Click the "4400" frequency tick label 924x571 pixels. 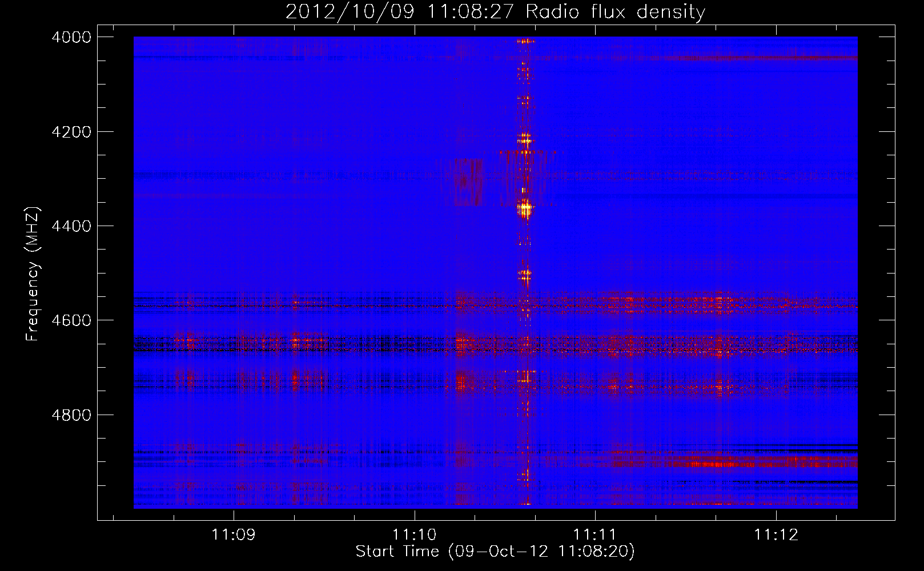[x=71, y=226]
